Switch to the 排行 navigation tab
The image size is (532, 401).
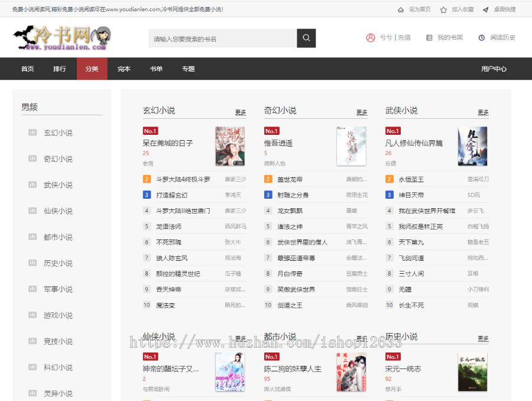pyautogui.click(x=60, y=69)
